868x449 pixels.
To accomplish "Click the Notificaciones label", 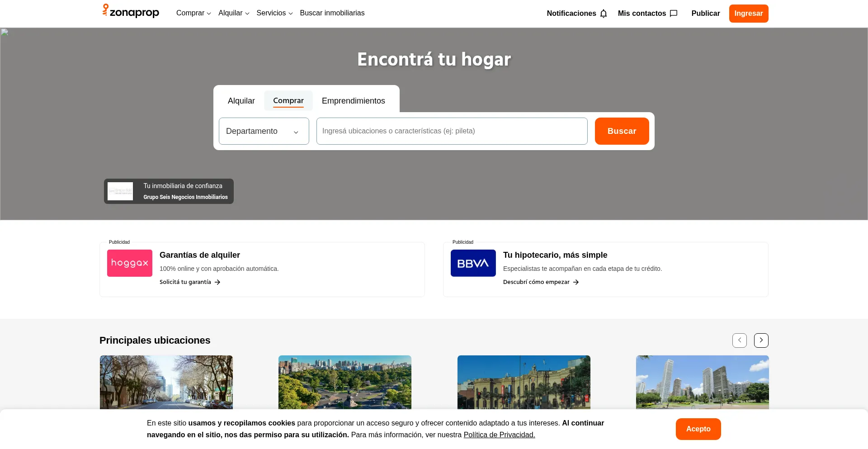I will (x=571, y=14).
